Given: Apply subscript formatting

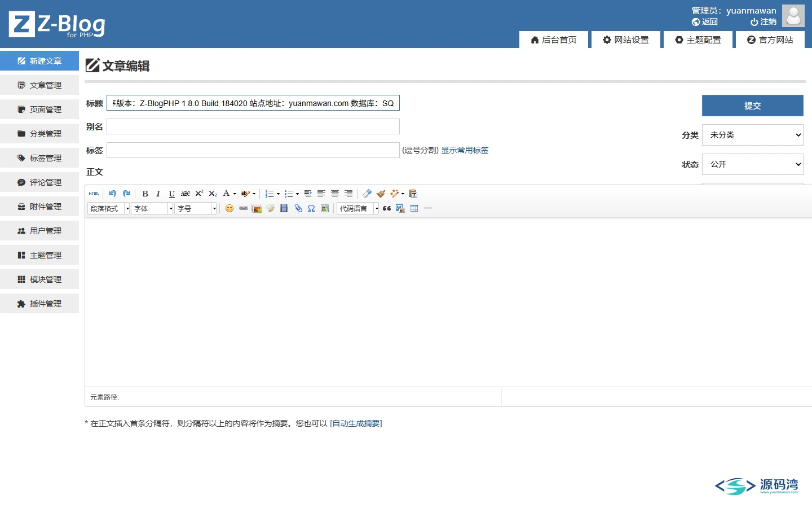Looking at the screenshot, I should (213, 194).
